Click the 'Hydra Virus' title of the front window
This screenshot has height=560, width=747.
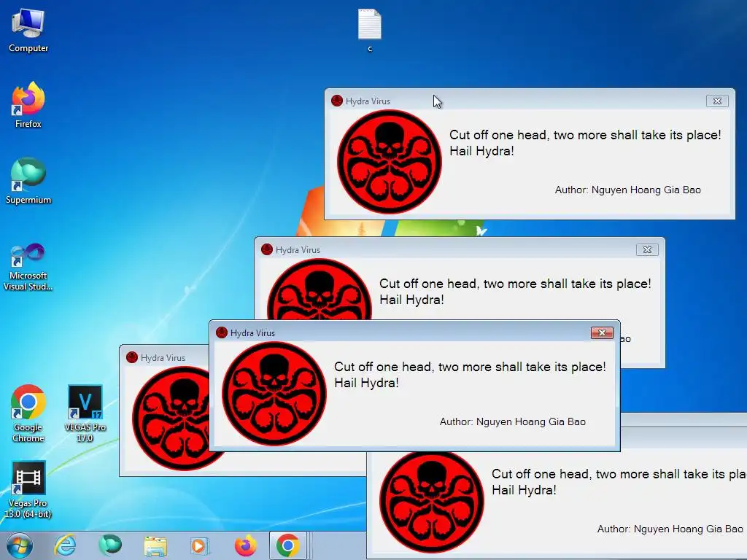click(x=252, y=332)
